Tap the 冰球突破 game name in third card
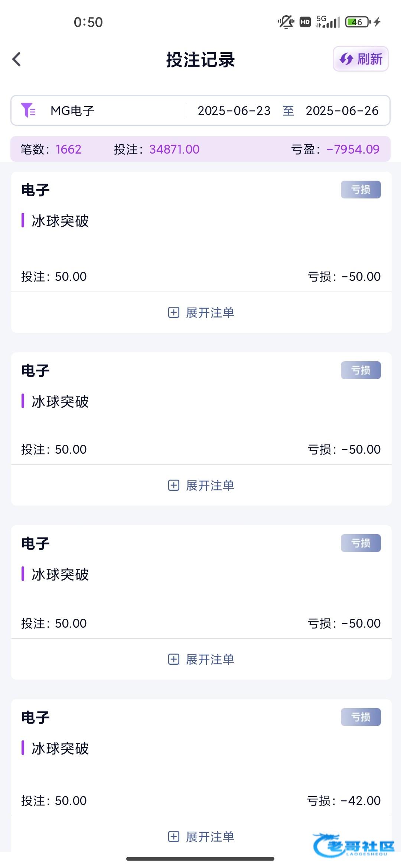 tap(60, 575)
